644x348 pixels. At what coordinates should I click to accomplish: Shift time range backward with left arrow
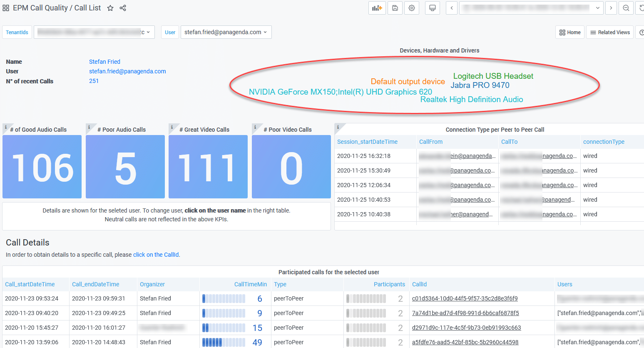[452, 8]
